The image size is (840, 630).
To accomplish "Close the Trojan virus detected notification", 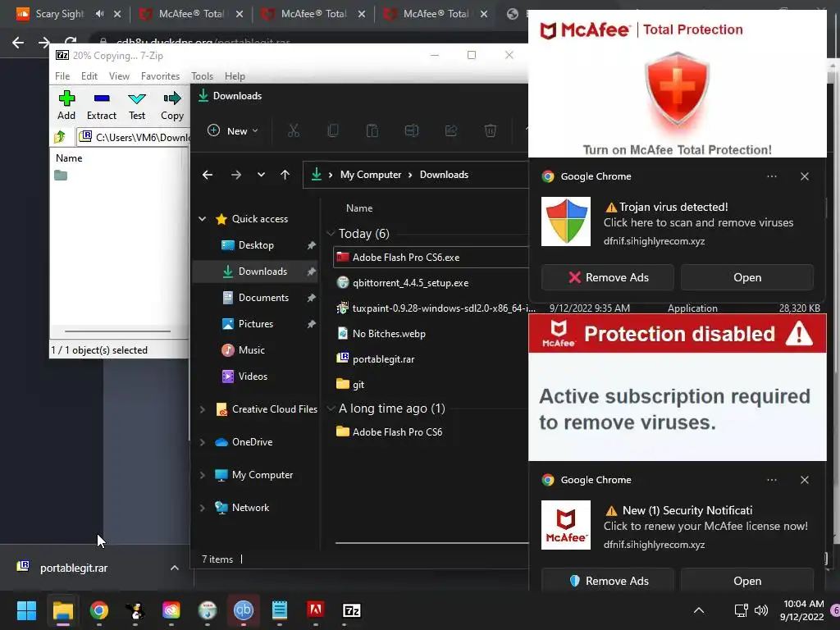I will 805,176.
